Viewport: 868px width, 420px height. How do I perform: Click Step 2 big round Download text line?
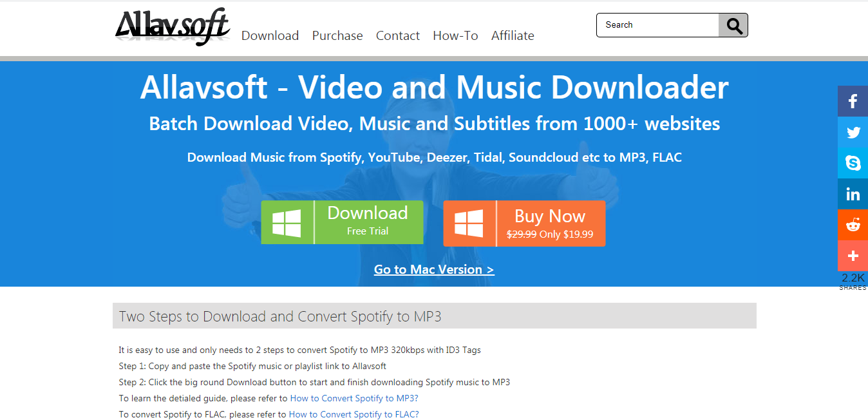click(314, 382)
